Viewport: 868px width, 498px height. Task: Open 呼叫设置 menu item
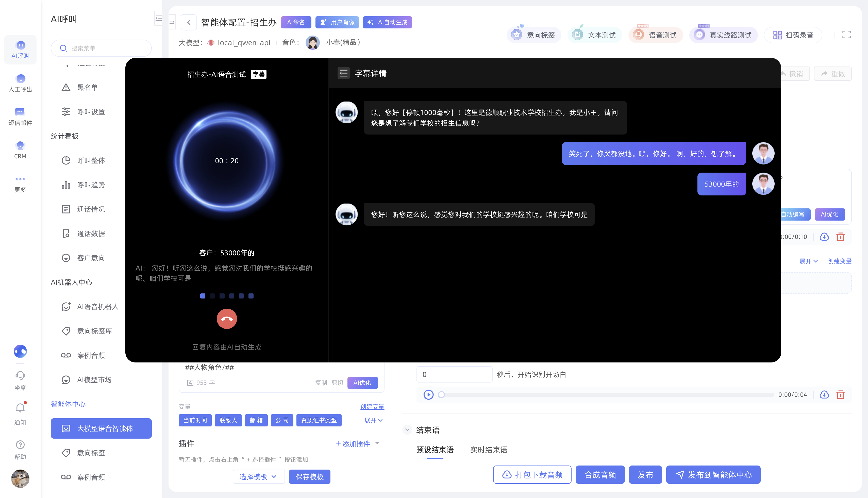pos(91,112)
